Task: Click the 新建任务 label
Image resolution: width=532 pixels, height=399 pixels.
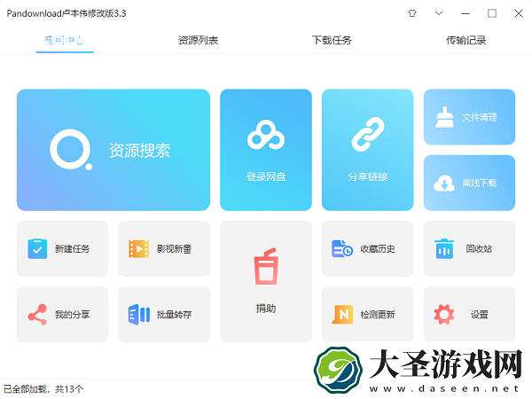Action: (x=73, y=248)
